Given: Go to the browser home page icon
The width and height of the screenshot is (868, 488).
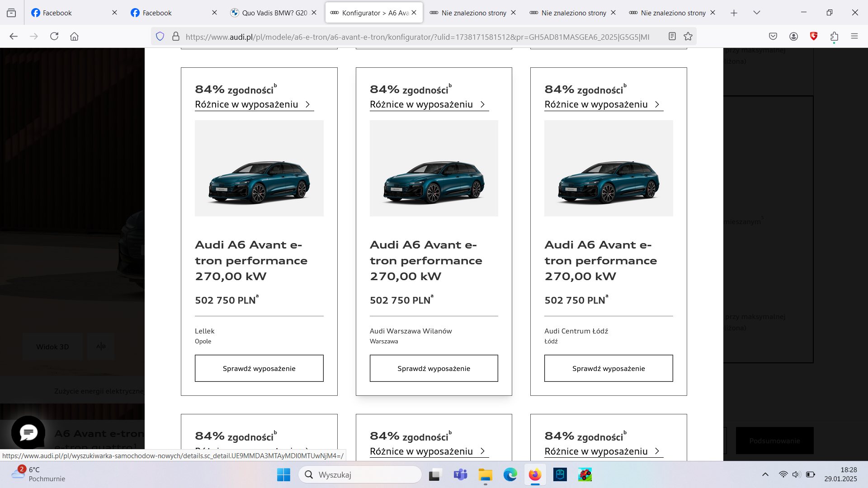Looking at the screenshot, I should 74,37.
